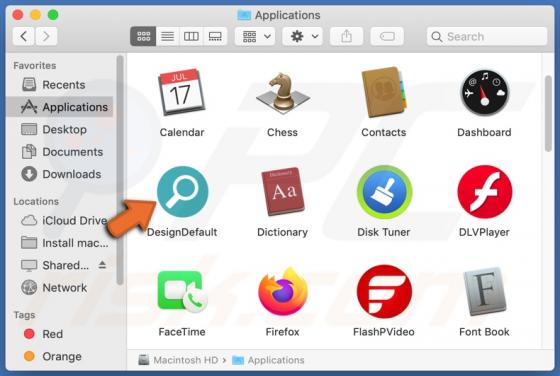Screen dimensions: 560x376
Task: Open Downloads in the sidebar
Action: 60,174
